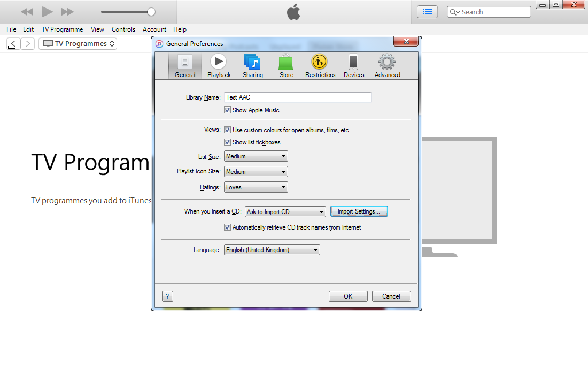Click the Apple logo in header

point(293,12)
